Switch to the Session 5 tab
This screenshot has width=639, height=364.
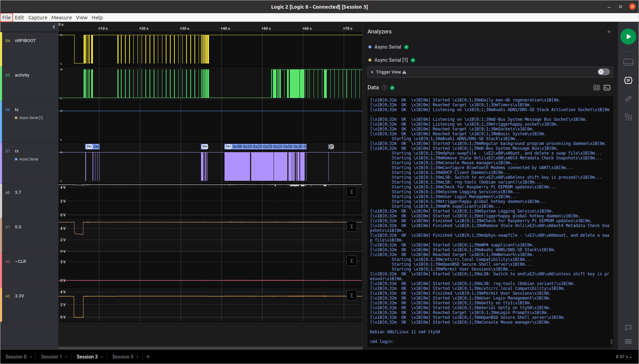pos(123,357)
